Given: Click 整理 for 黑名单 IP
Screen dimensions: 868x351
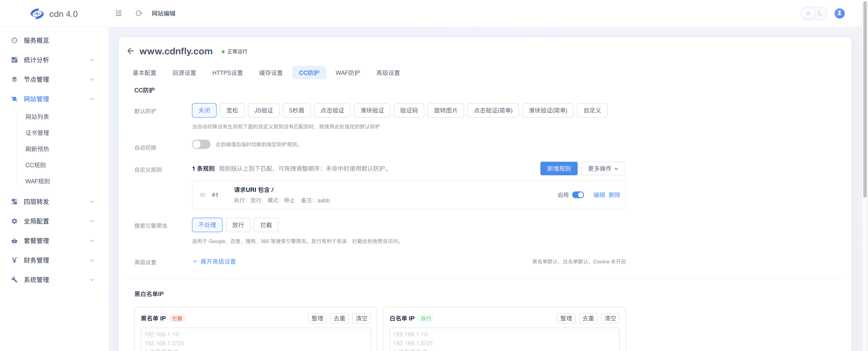Looking at the screenshot, I should pos(317,318).
